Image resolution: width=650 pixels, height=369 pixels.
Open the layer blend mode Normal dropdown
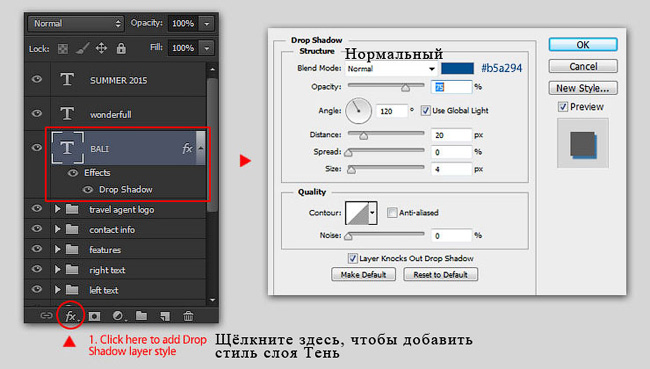tap(76, 24)
